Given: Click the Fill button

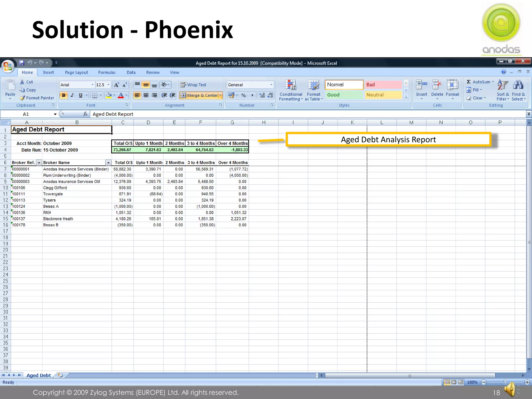Looking at the screenshot, I should [474, 90].
